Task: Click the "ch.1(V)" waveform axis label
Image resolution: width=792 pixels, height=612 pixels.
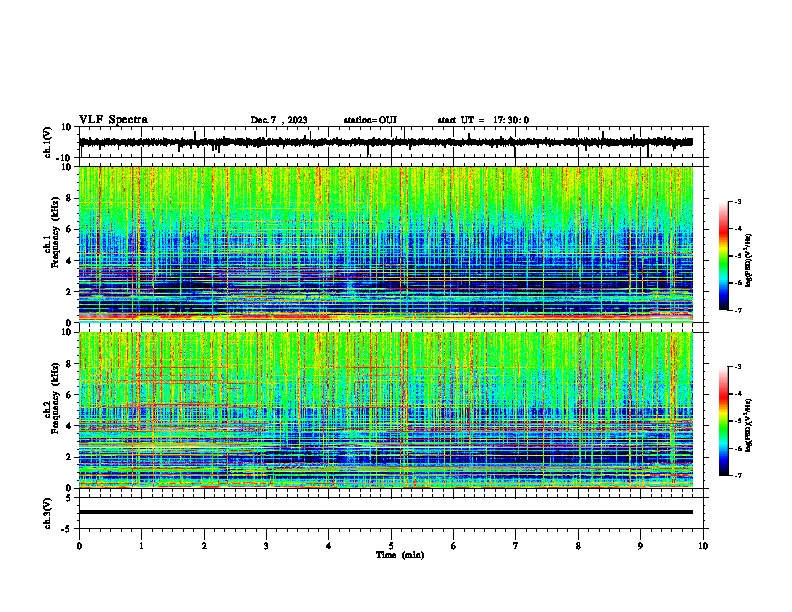Action: tap(48, 142)
